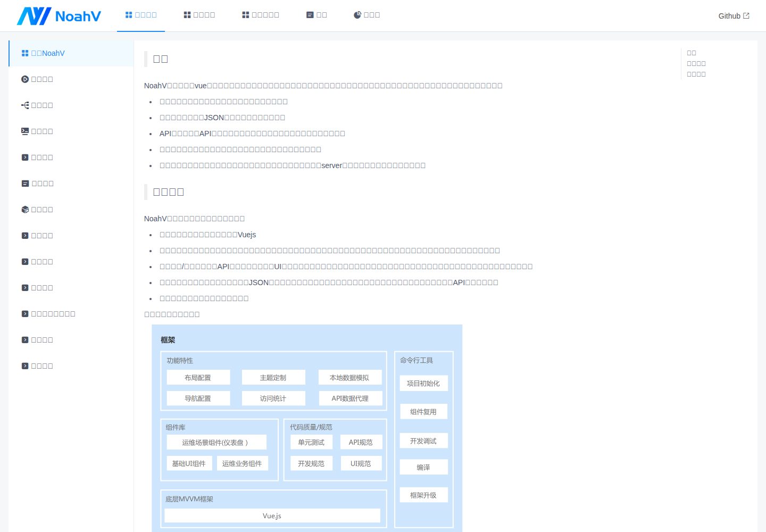Click the bullet line ending in Vuejs
Screen dimensions: 766x532
click(x=208, y=235)
